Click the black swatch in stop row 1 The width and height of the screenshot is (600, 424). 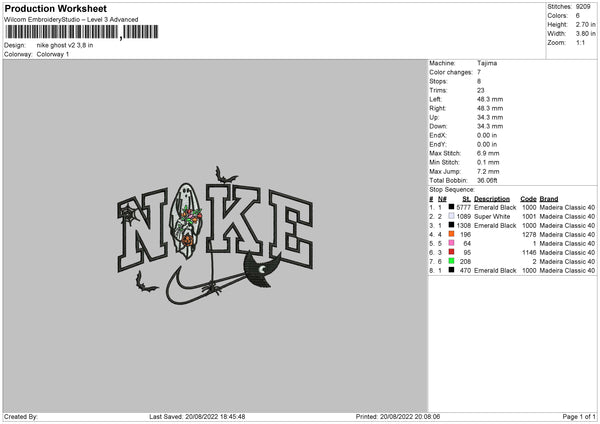pyautogui.click(x=452, y=207)
